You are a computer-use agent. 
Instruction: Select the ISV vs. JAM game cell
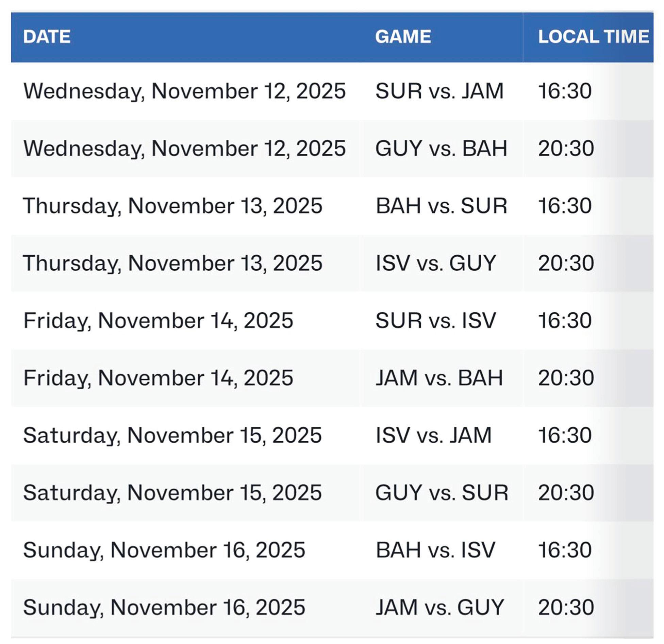coord(433,435)
